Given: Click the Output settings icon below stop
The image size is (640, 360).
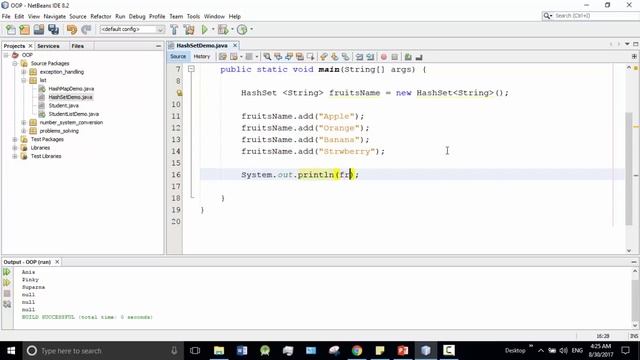Looking at the screenshot, I should pyautogui.click(x=7, y=304).
